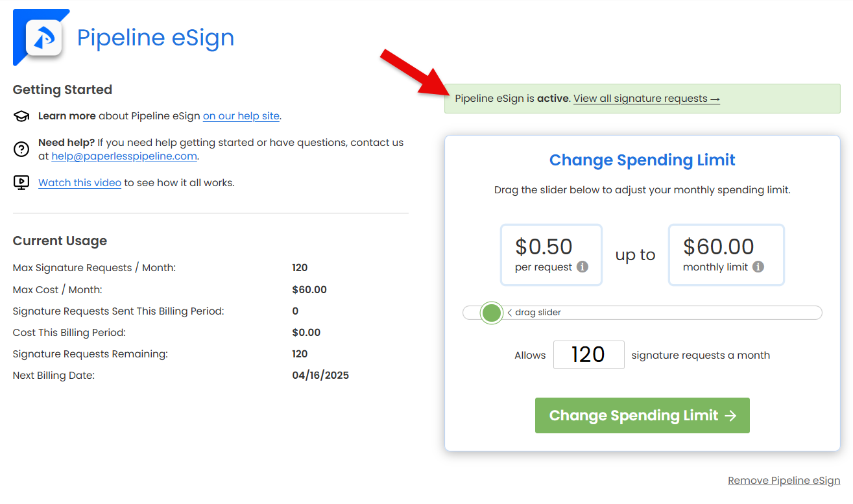Click the help@paperlesspipeline.com email link
The image size is (853, 504).
[x=125, y=156]
